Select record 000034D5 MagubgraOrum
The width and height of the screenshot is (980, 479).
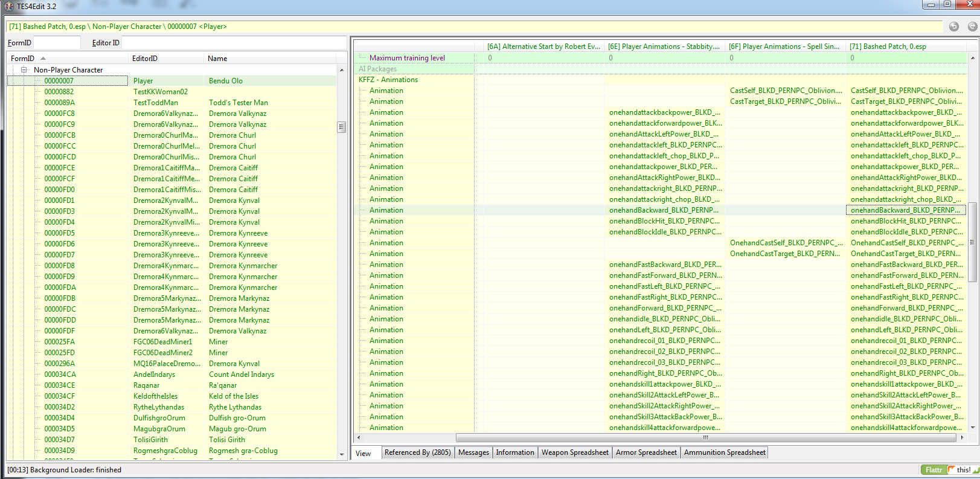tap(171, 429)
